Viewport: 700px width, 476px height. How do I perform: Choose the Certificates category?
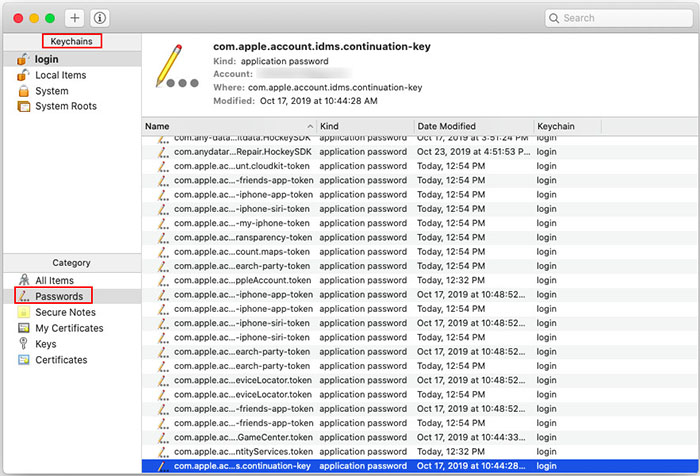[72, 360]
